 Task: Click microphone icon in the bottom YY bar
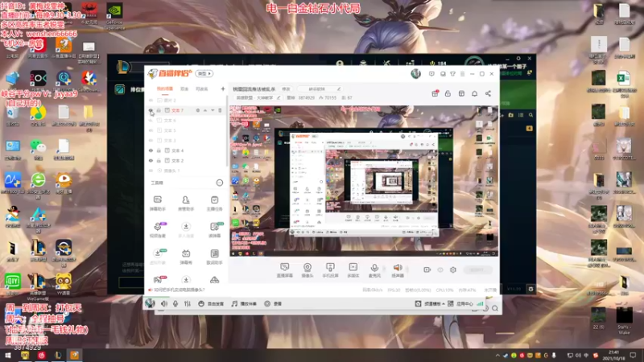[x=175, y=304]
